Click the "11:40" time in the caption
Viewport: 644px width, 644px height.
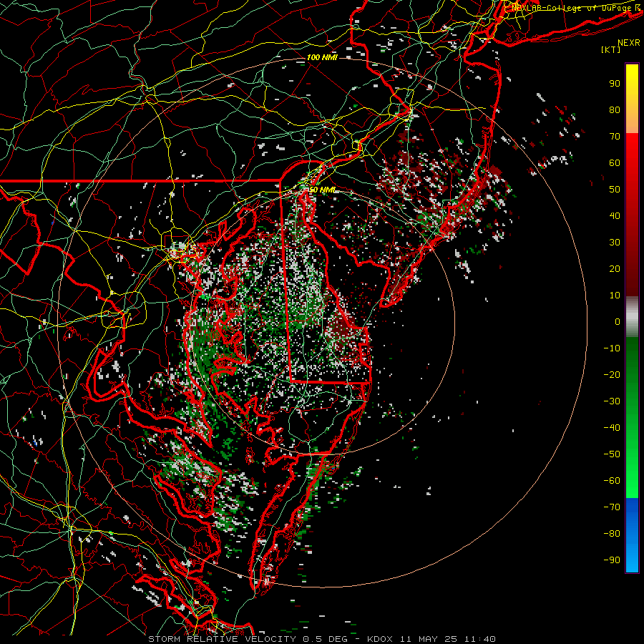480,639
